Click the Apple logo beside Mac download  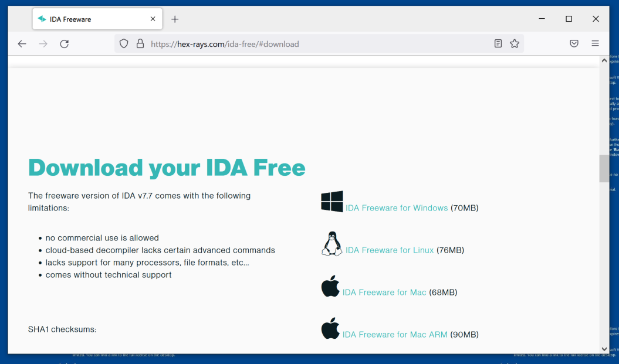coord(330,286)
